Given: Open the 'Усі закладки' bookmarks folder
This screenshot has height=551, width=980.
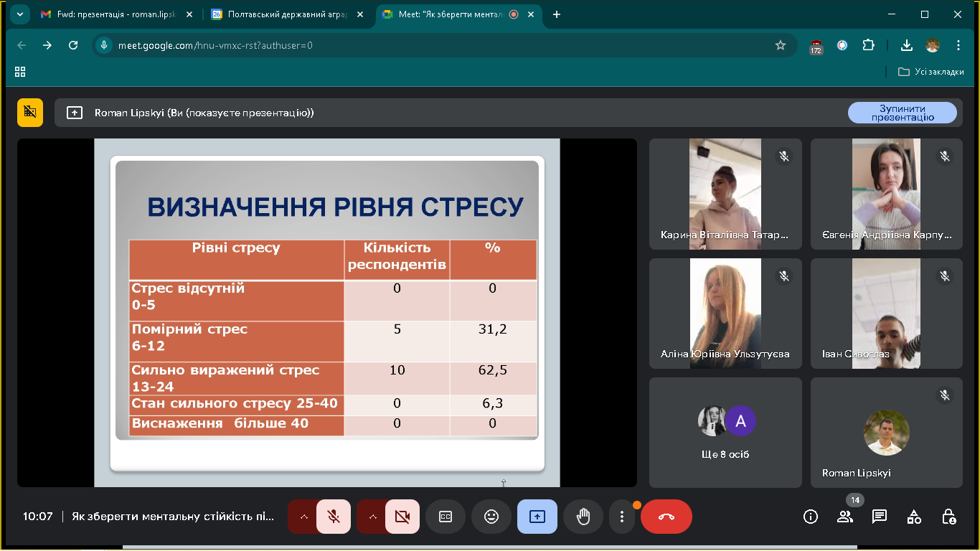Looking at the screenshot, I should point(931,72).
